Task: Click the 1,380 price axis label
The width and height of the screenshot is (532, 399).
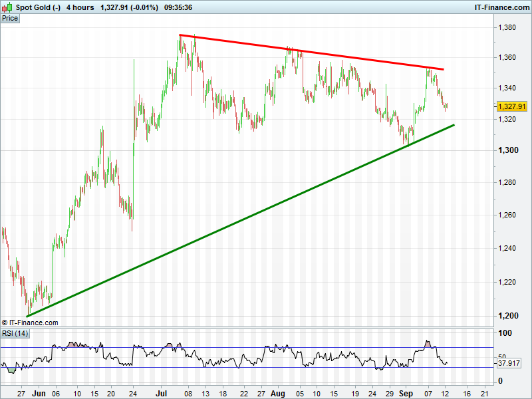Action: coord(507,27)
